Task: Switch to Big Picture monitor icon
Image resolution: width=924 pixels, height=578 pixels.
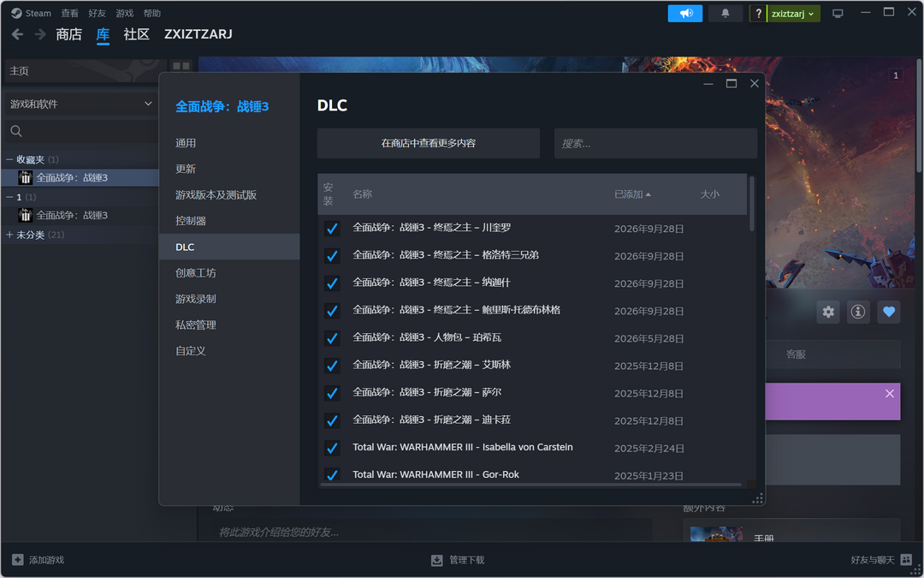Action: point(838,13)
